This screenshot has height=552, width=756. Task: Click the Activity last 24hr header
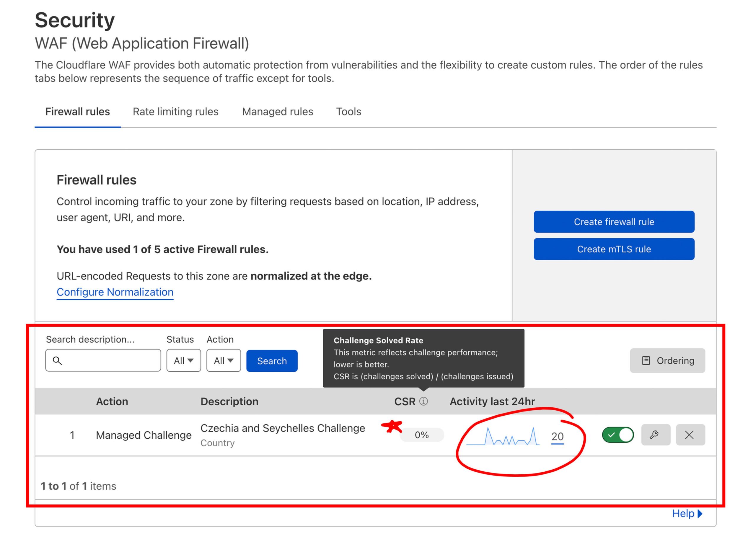click(x=492, y=401)
